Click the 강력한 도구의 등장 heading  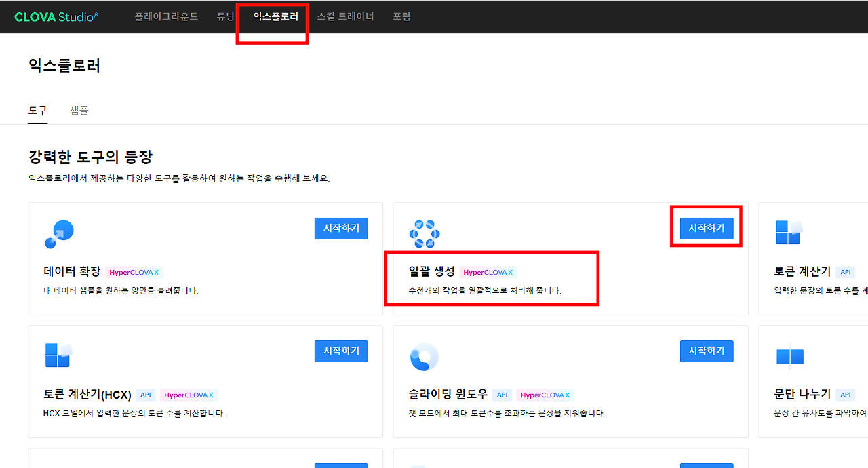tap(90, 157)
